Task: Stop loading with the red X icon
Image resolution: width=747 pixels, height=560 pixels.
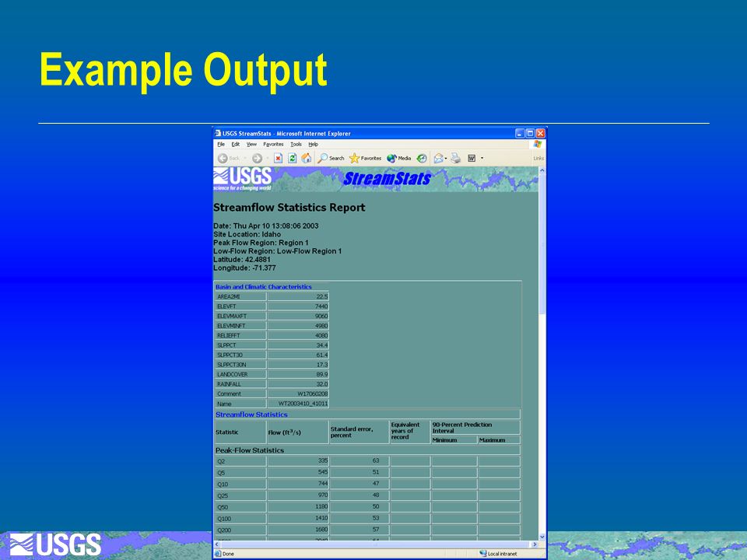Action: pyautogui.click(x=279, y=158)
